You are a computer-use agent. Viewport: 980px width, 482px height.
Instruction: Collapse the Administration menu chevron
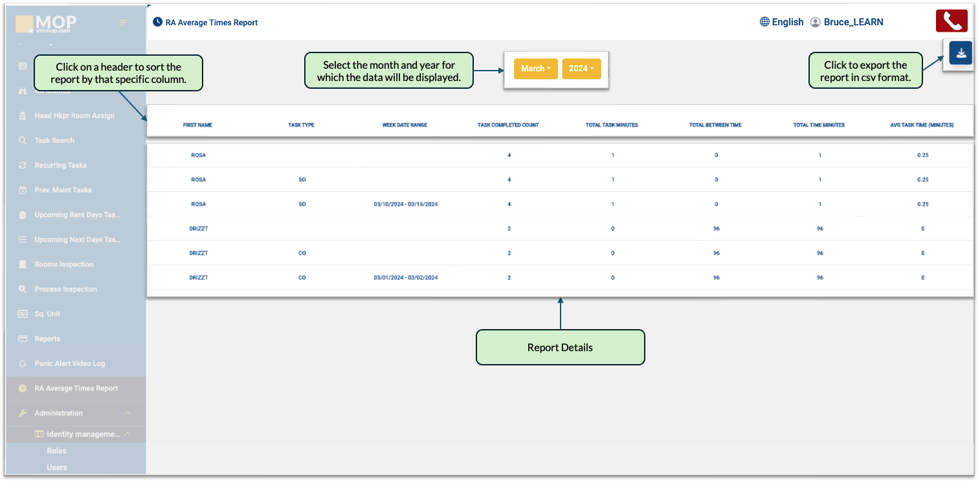pyautogui.click(x=128, y=413)
